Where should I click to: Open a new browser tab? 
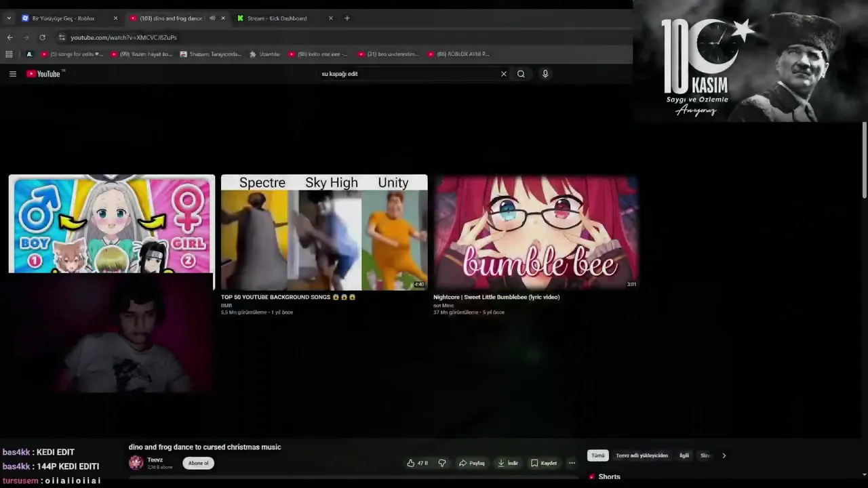347,18
